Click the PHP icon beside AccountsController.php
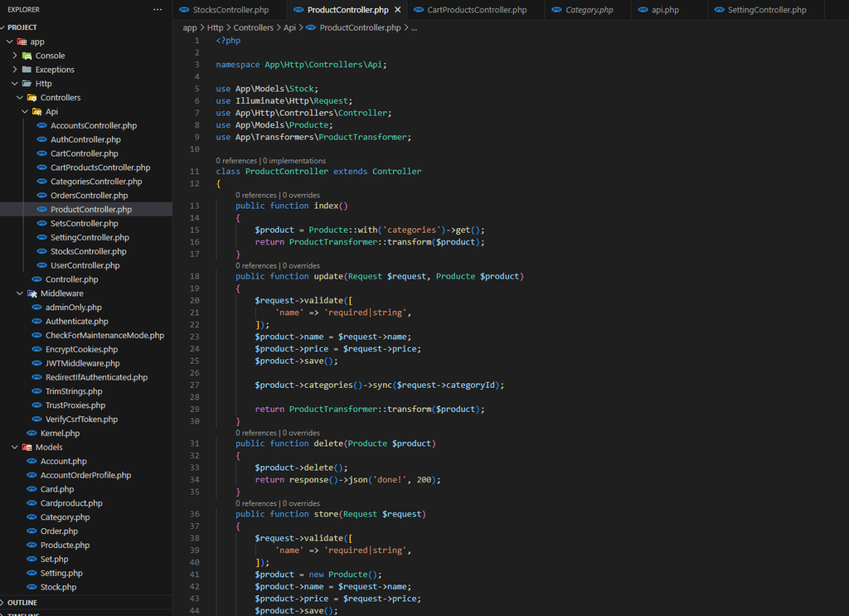 [42, 125]
